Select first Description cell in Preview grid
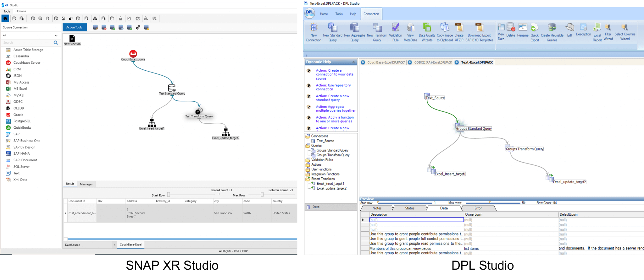The width and height of the screenshot is (644, 280). pyautogui.click(x=416, y=220)
